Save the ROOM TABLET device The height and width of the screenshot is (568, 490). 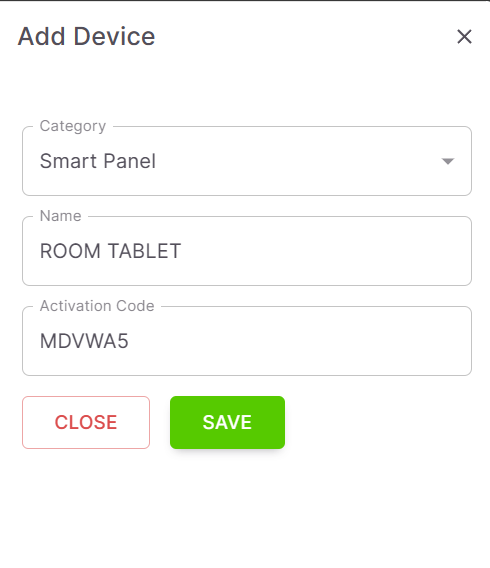pyautogui.click(x=227, y=422)
